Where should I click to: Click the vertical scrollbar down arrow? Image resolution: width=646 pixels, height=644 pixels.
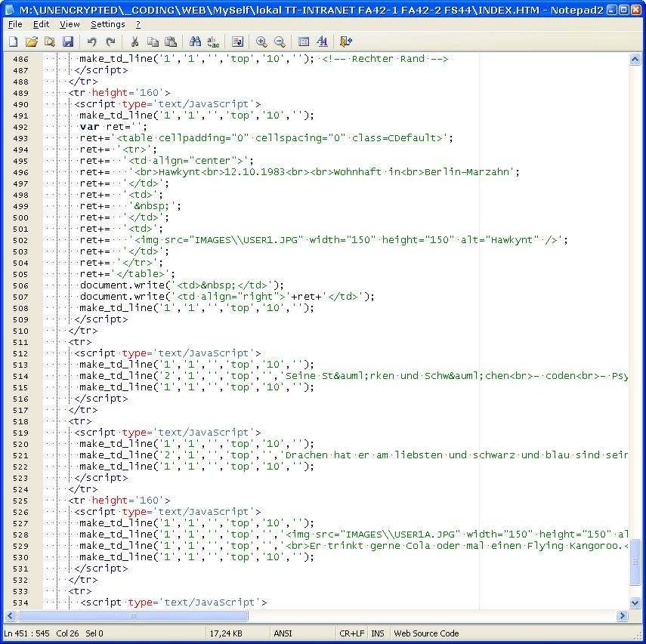click(635, 602)
